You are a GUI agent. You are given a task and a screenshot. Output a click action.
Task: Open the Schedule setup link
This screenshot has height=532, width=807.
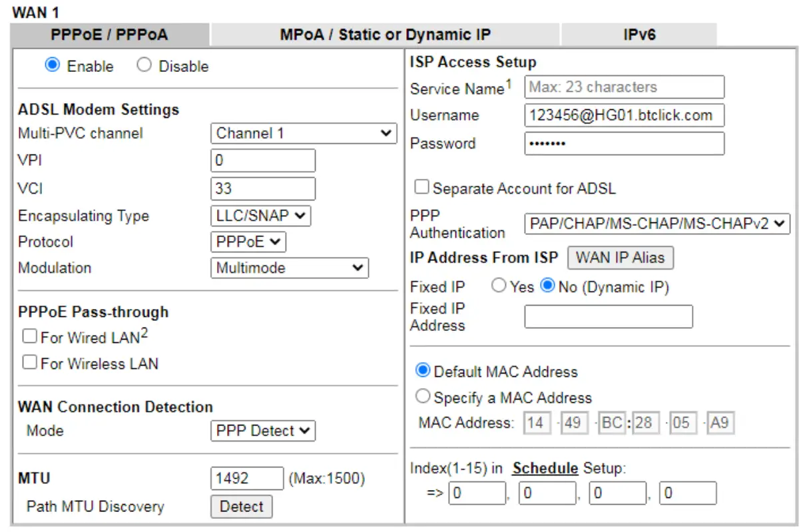(x=544, y=468)
